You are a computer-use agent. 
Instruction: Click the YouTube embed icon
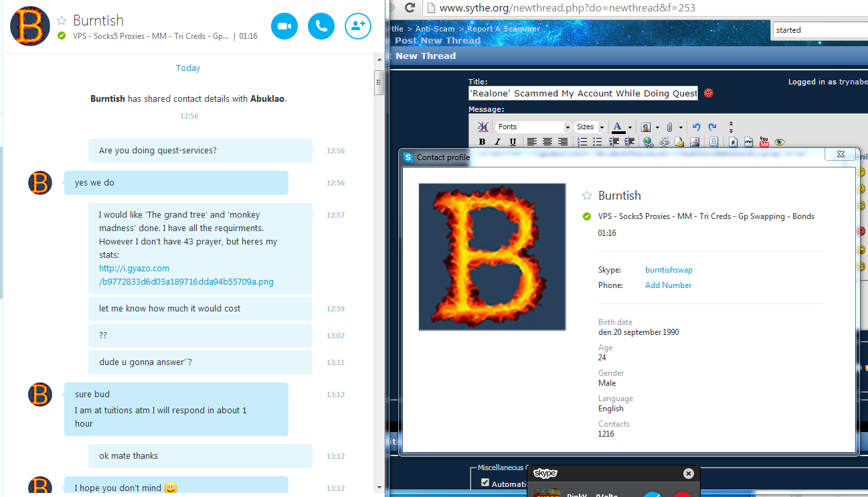click(764, 142)
